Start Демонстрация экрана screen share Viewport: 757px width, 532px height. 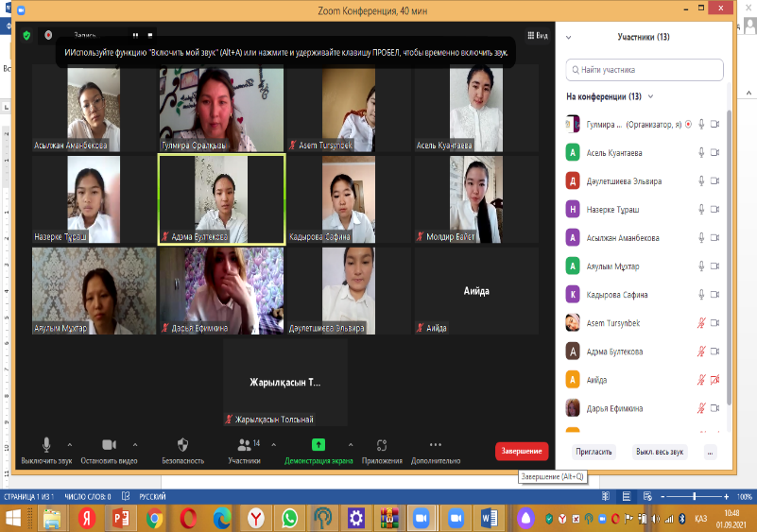(x=318, y=445)
